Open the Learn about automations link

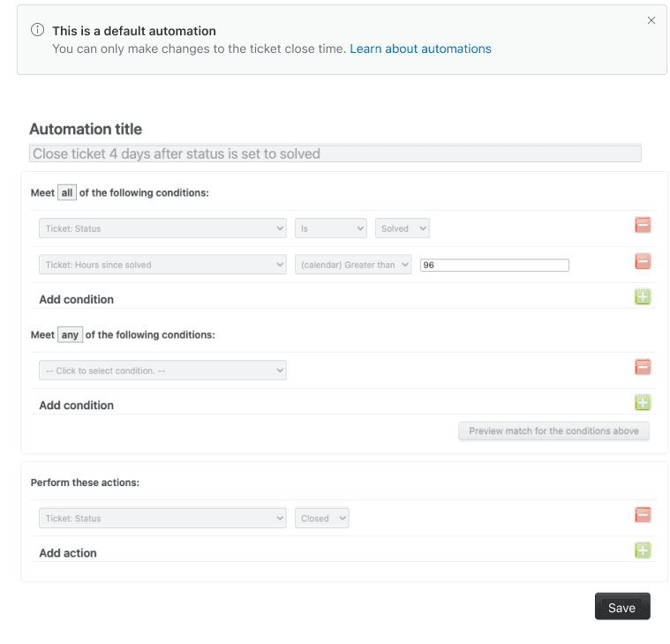[x=420, y=49]
